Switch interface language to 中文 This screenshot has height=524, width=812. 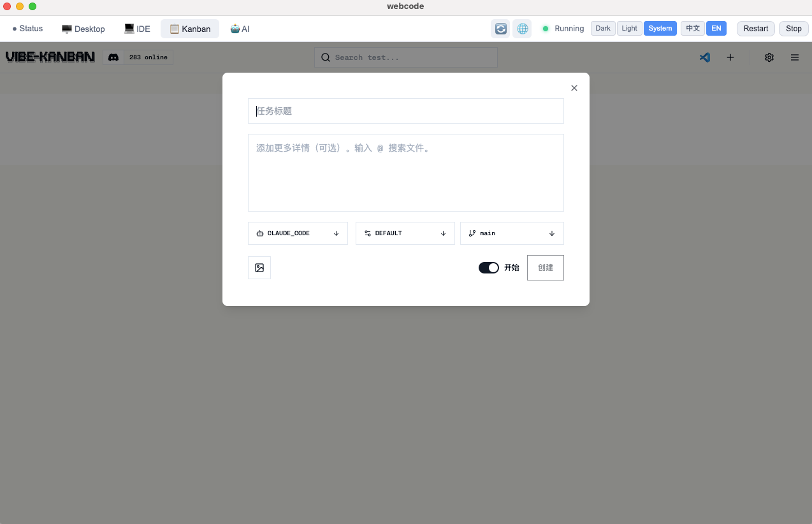(x=692, y=28)
